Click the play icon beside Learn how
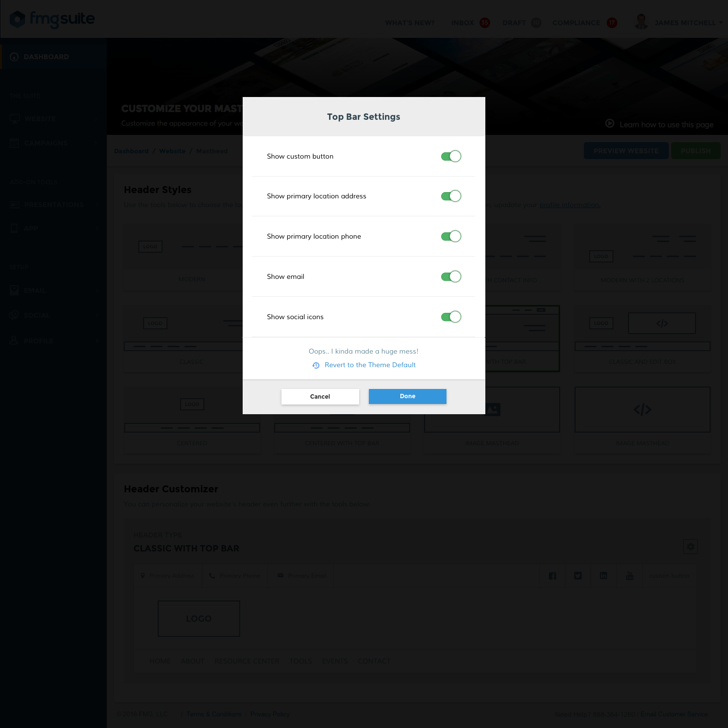Screen dimensions: 728x728 (610, 124)
